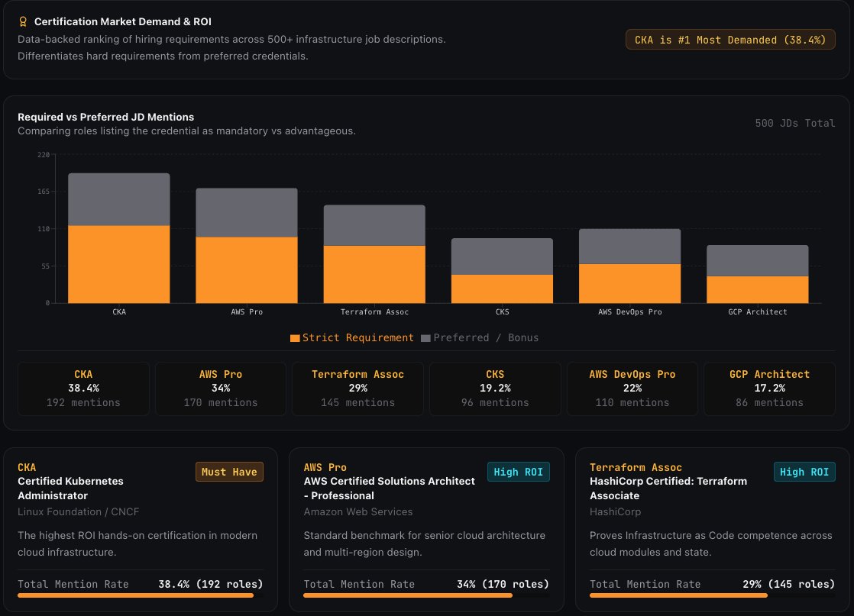Select the GCP Architect gray bar segment
854x616 pixels.
click(758, 260)
